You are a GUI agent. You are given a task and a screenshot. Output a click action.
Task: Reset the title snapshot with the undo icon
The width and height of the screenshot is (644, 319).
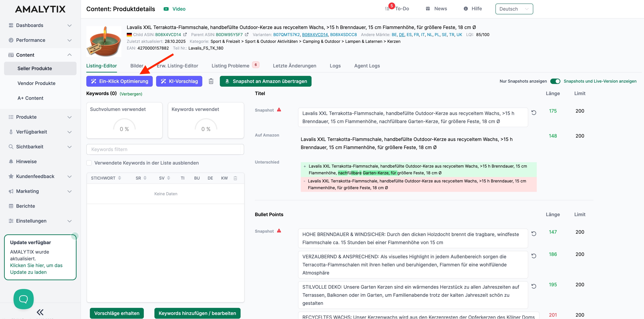click(x=534, y=112)
